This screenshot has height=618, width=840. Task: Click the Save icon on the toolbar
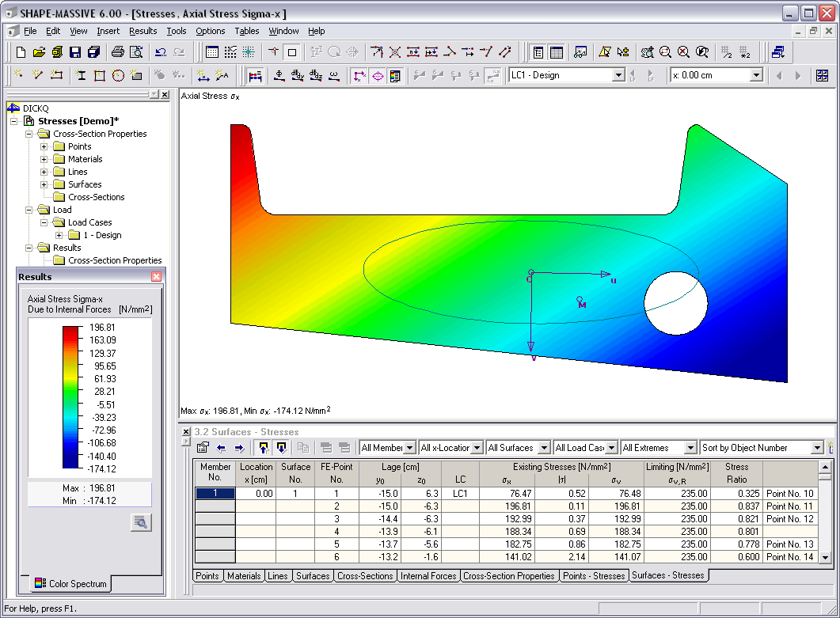[76, 51]
